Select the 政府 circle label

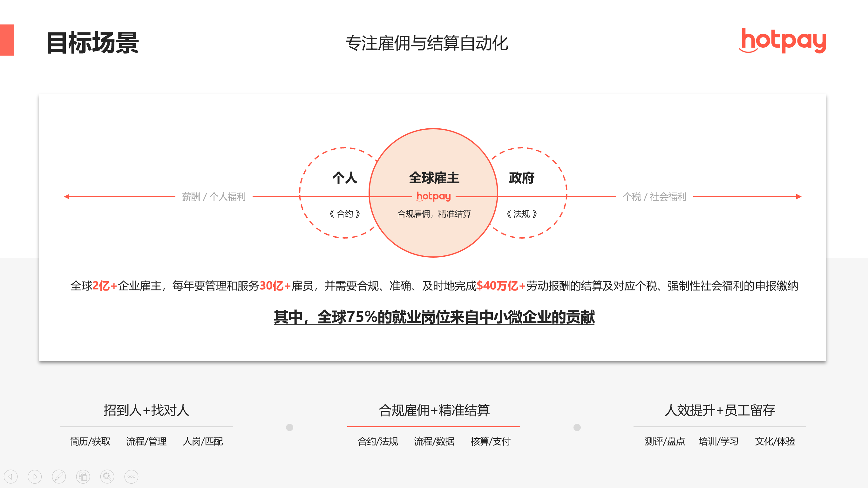(x=522, y=178)
